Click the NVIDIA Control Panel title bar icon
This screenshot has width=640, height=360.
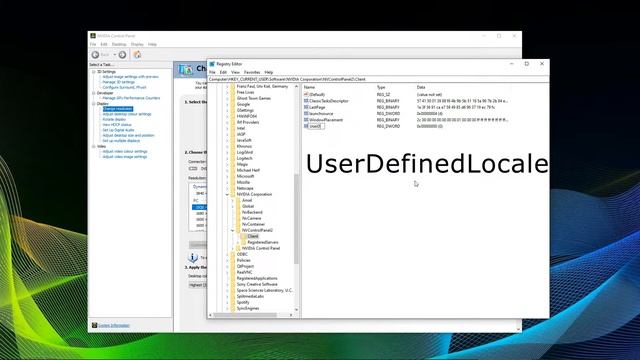tap(93, 36)
